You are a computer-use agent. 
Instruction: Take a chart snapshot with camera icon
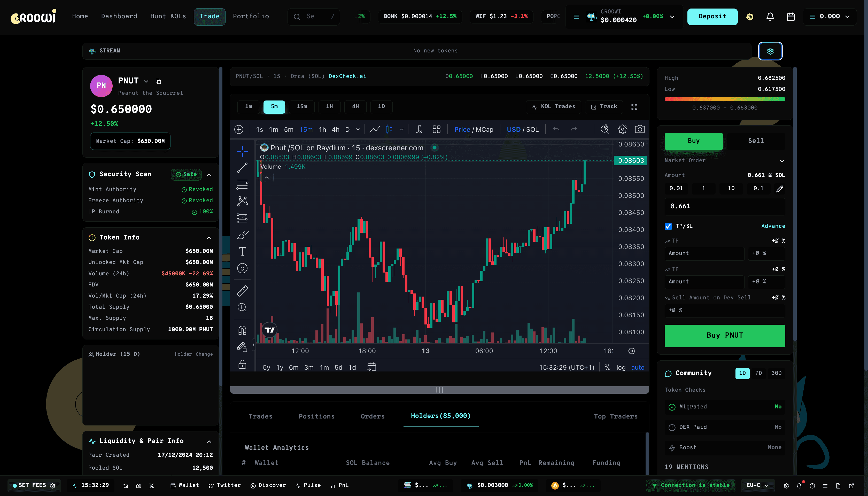639,129
